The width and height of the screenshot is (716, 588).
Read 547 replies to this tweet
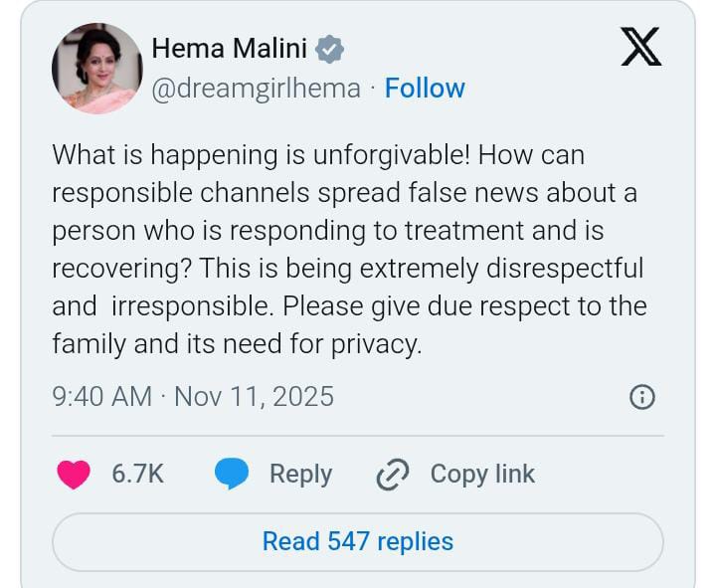click(357, 541)
